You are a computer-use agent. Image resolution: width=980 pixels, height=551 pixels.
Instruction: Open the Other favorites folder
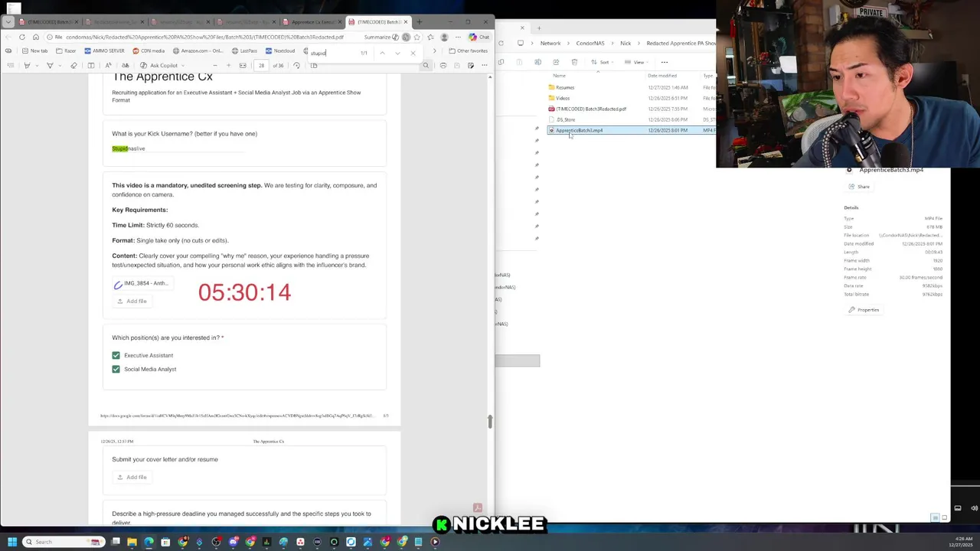[468, 51]
